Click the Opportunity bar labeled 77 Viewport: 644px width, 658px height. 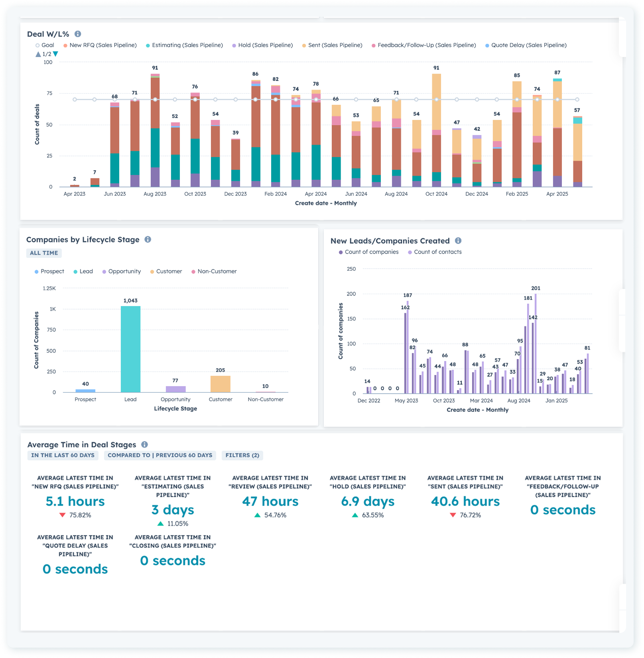pos(175,389)
